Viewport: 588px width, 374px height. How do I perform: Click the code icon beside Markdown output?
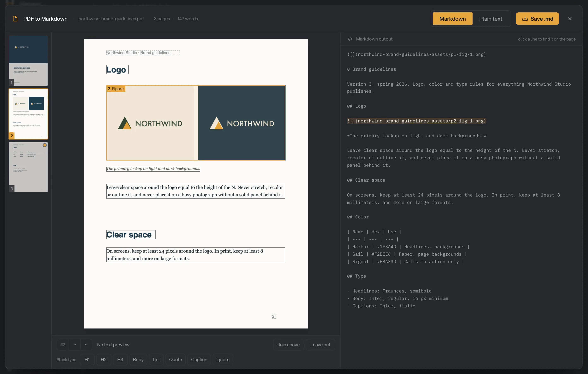[x=350, y=39]
